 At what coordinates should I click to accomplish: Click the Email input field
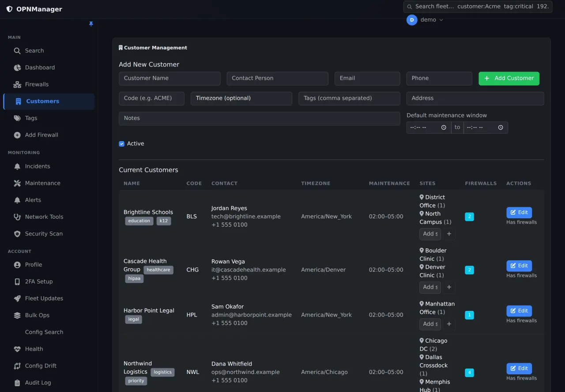coord(367,78)
